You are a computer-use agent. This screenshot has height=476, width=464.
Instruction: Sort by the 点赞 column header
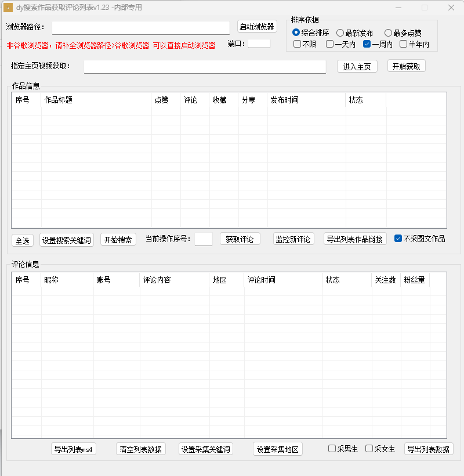point(166,100)
